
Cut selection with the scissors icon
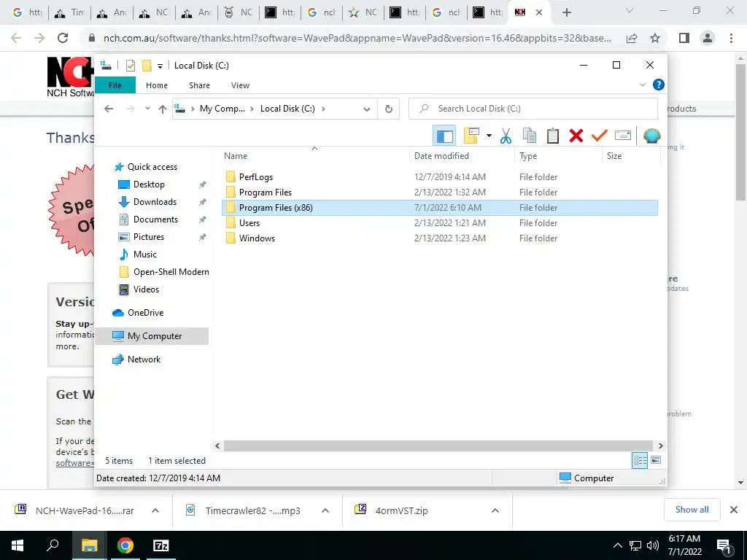[506, 136]
